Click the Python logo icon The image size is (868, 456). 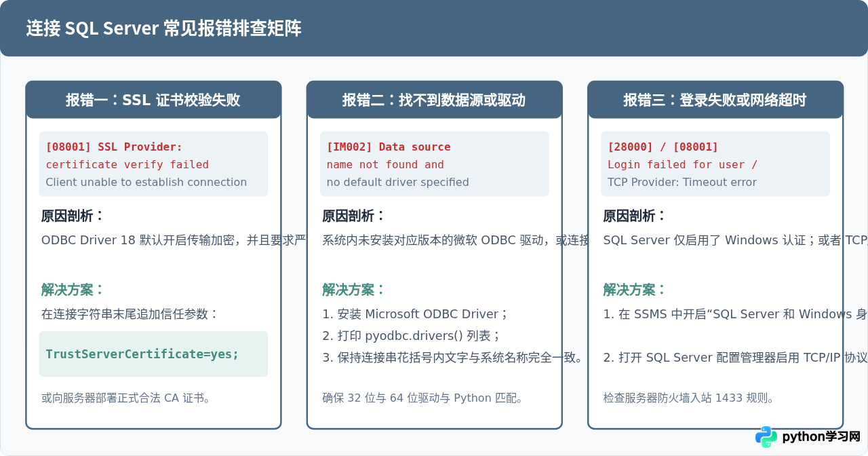pos(766,437)
